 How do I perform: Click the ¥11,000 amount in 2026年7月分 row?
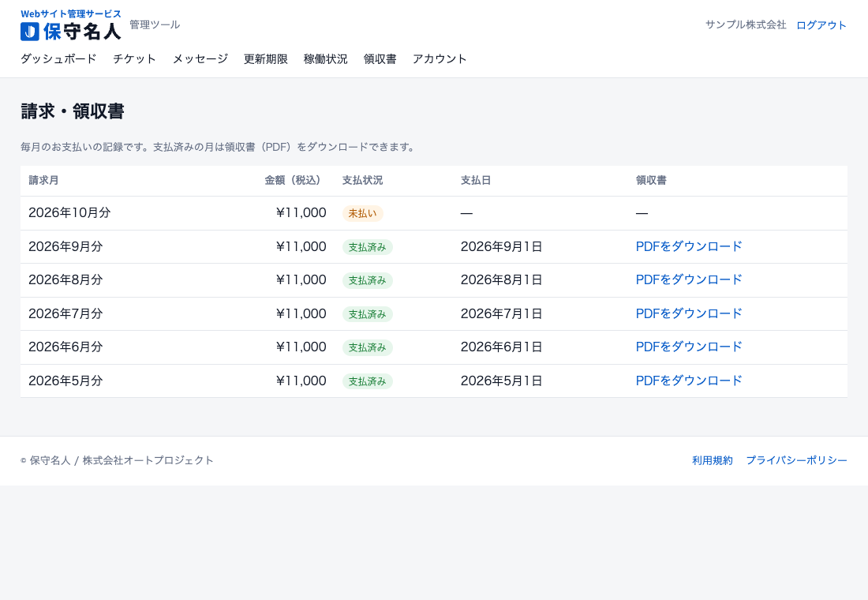pyautogui.click(x=301, y=313)
